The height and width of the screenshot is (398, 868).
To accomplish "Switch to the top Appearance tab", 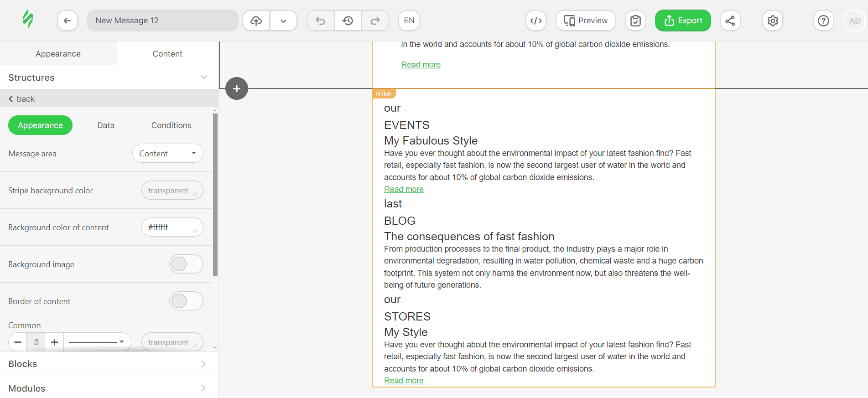I will tap(58, 54).
